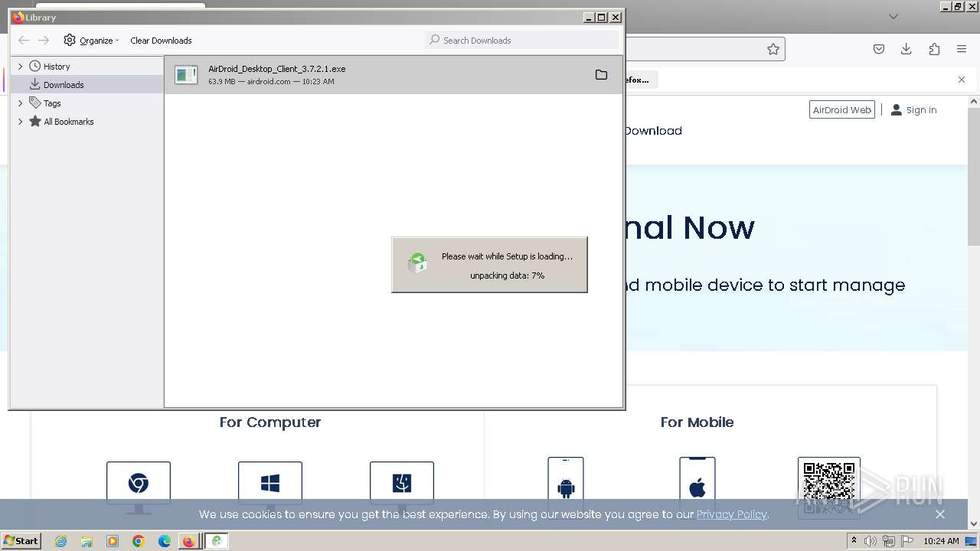Click the taskbar clock showing 10:24 AM
980x551 pixels.
click(x=941, y=541)
